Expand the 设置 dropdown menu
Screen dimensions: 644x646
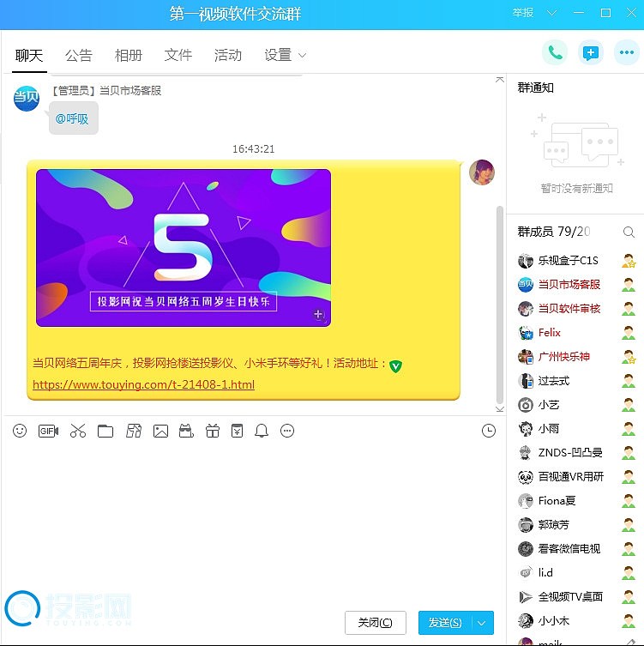click(x=286, y=55)
